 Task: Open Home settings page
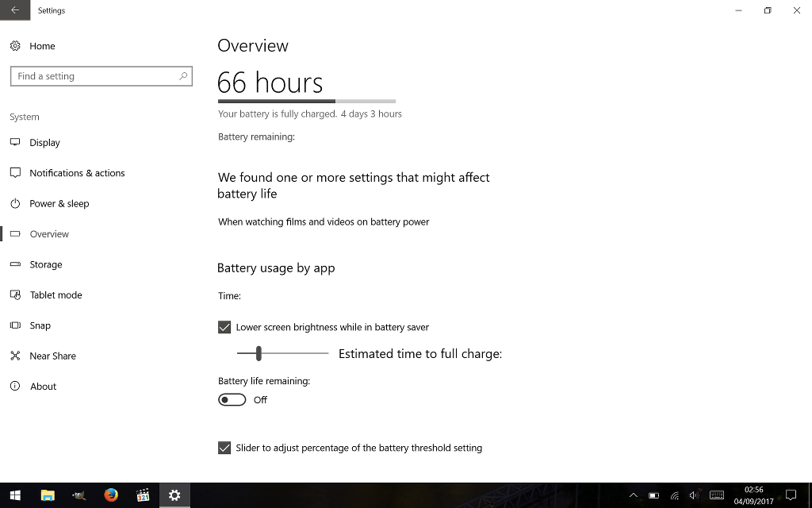(42, 46)
